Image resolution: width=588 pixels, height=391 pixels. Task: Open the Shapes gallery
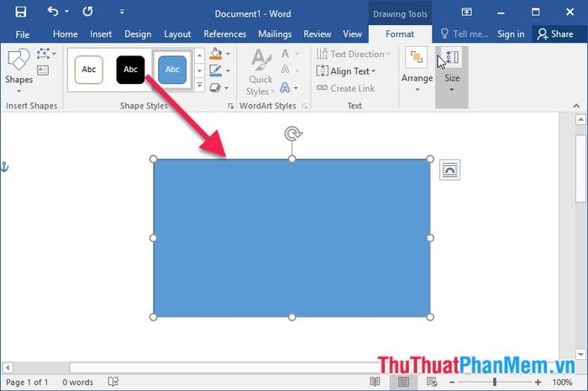(18, 70)
